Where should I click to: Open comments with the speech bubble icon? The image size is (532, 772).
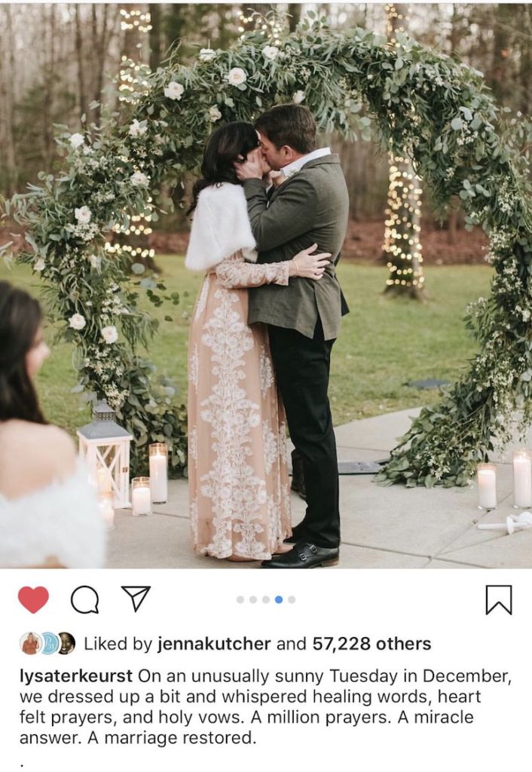(84, 599)
